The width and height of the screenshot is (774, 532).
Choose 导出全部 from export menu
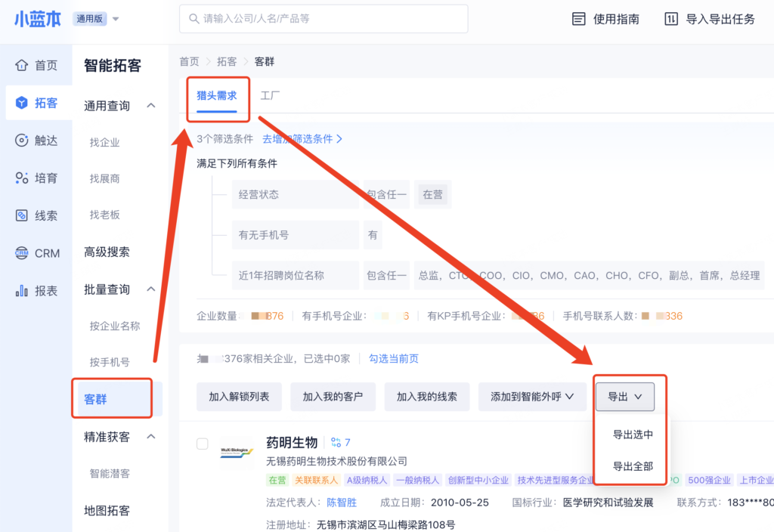(x=633, y=466)
